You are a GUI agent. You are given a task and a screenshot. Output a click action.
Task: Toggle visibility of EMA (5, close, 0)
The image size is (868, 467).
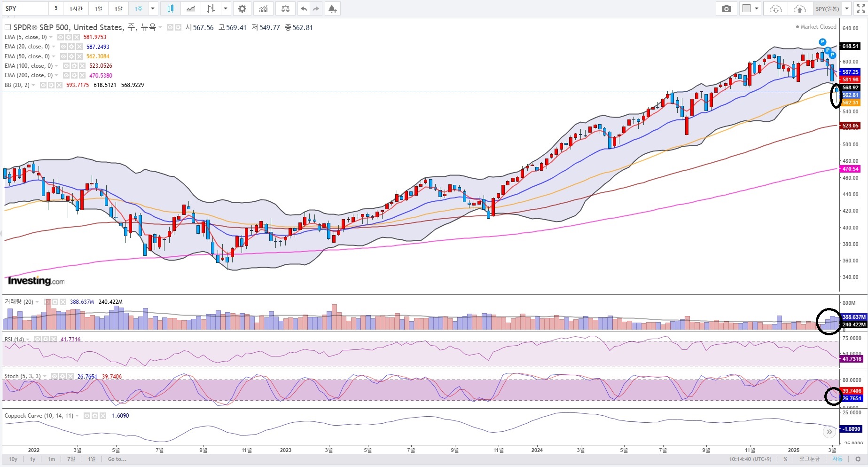click(60, 37)
